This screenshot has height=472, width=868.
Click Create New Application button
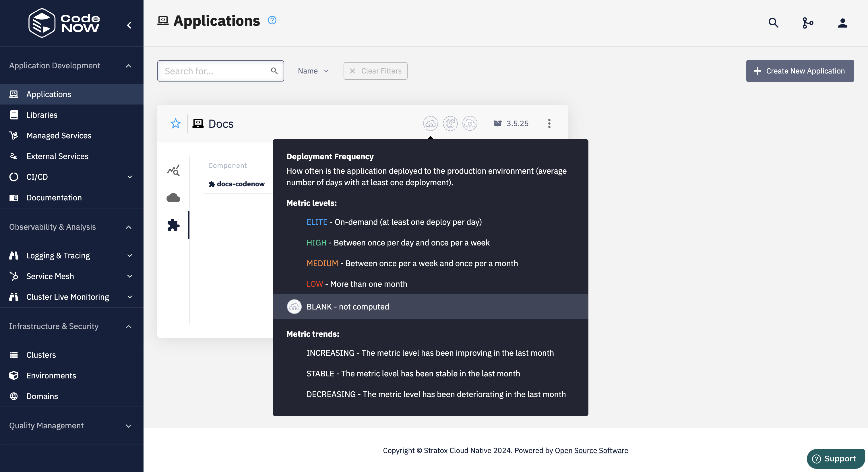click(x=800, y=71)
